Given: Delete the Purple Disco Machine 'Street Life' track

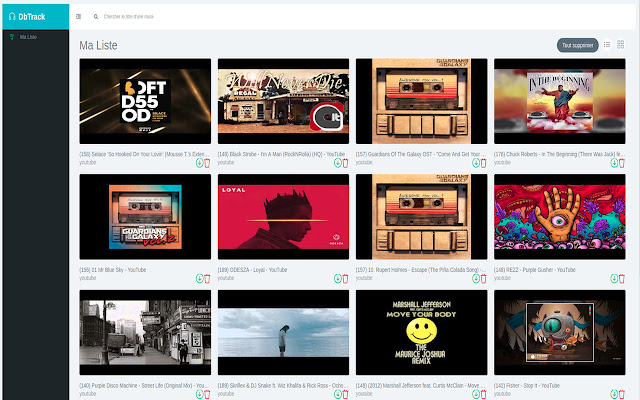Looking at the screenshot, I should [x=207, y=394].
